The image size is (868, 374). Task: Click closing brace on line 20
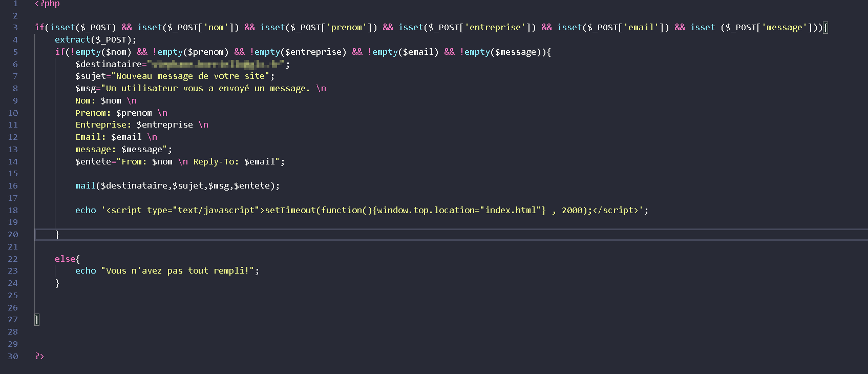coord(57,235)
